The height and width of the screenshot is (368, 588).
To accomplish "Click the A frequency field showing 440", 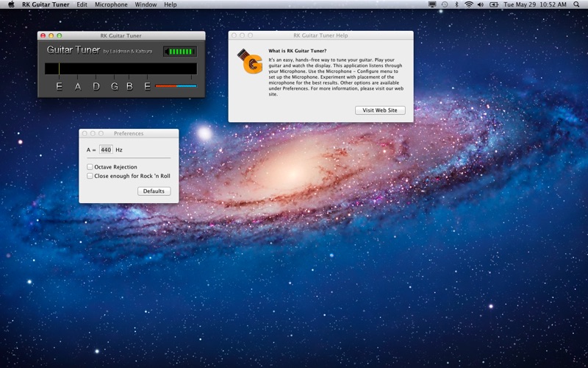I will click(x=106, y=149).
